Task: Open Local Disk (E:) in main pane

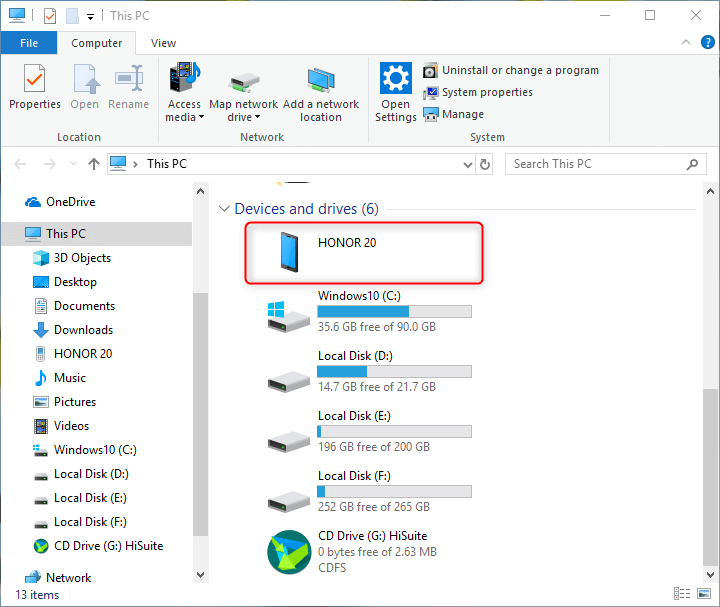Action: pyautogui.click(x=370, y=432)
